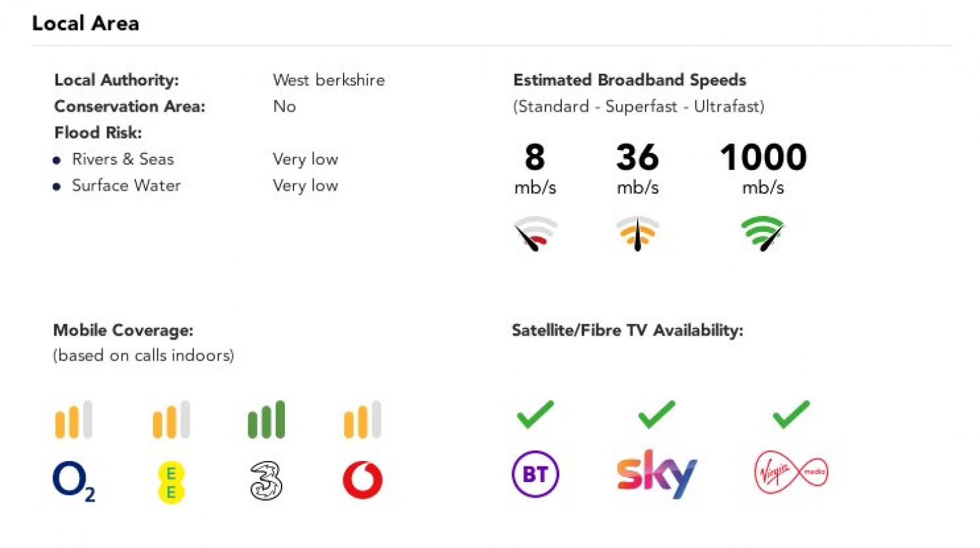Click the Vodafone logo
This screenshot has height=548, width=980.
(363, 480)
